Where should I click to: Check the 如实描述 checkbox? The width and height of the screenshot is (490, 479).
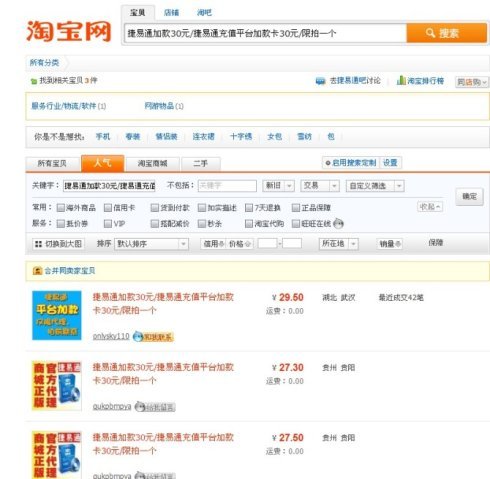coord(202,208)
